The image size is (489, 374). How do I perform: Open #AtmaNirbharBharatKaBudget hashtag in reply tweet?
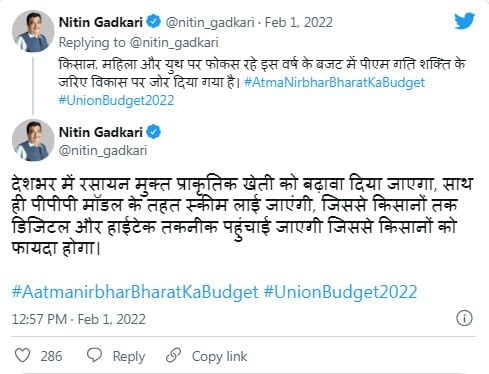[x=334, y=82]
